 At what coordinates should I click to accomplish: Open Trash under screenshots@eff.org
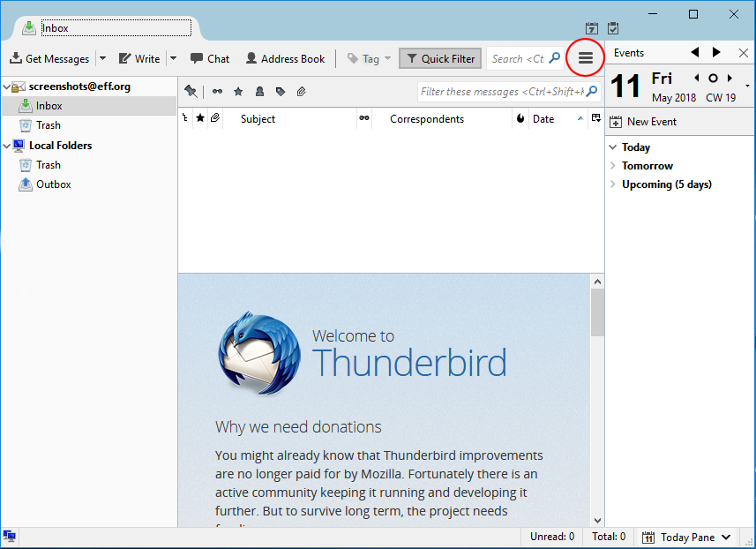pyautogui.click(x=49, y=125)
